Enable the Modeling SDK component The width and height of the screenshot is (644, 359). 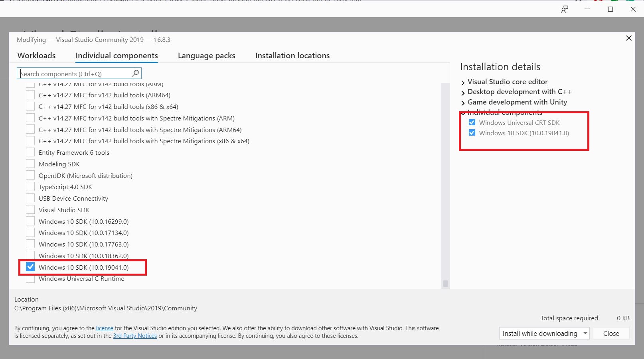point(30,163)
